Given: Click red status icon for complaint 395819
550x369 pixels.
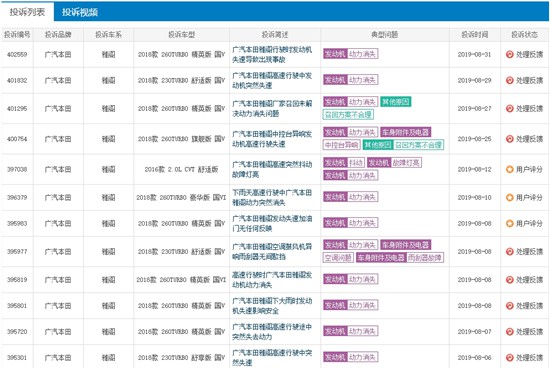Looking at the screenshot, I should 509,280.
